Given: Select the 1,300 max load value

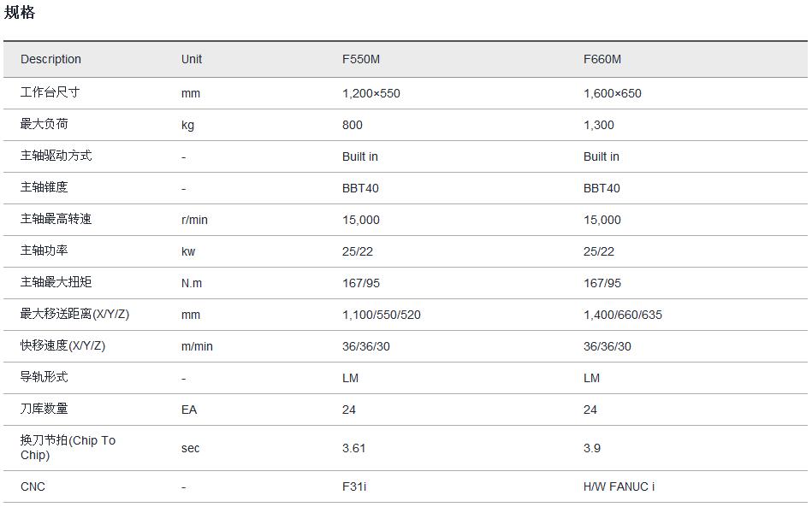Looking at the screenshot, I should pyautogui.click(x=599, y=125).
